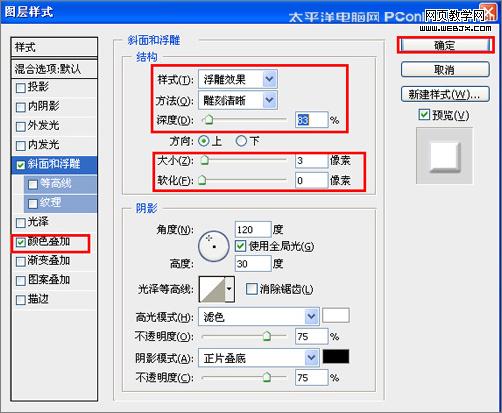Open the 样式 styles panel entry
This screenshot has width=502, height=413.
pyautogui.click(x=54, y=47)
